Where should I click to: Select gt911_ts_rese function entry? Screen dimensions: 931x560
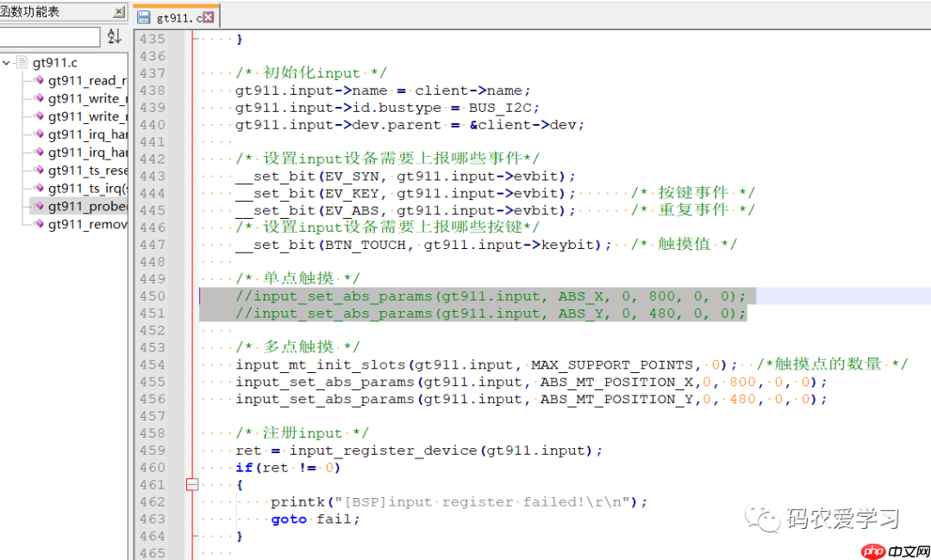coord(87,171)
